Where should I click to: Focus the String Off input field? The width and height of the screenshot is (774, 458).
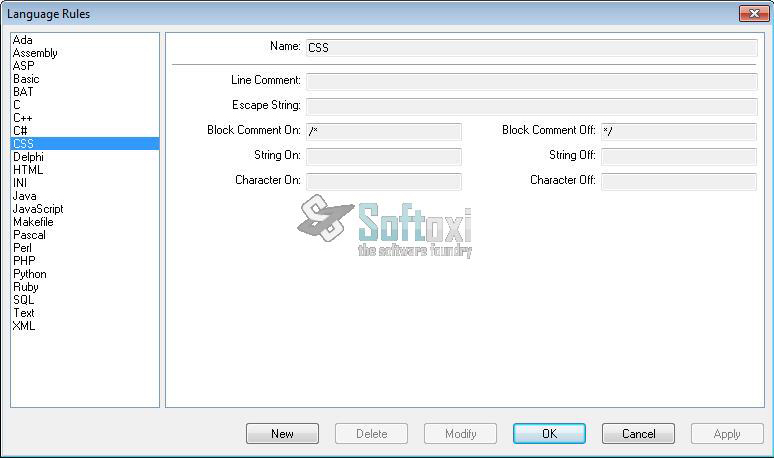(678, 157)
